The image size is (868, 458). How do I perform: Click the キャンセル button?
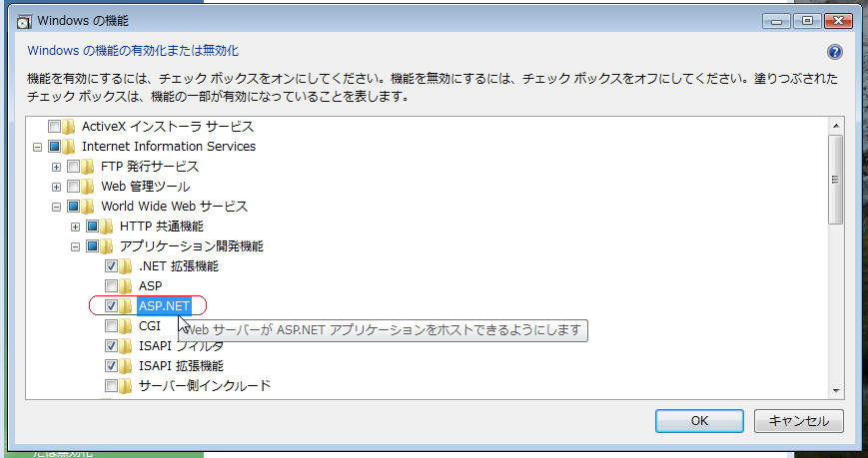coord(799,421)
